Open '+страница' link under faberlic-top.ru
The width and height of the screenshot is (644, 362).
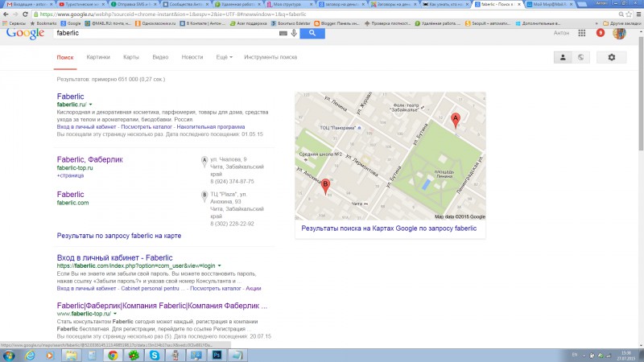pyautogui.click(x=70, y=175)
